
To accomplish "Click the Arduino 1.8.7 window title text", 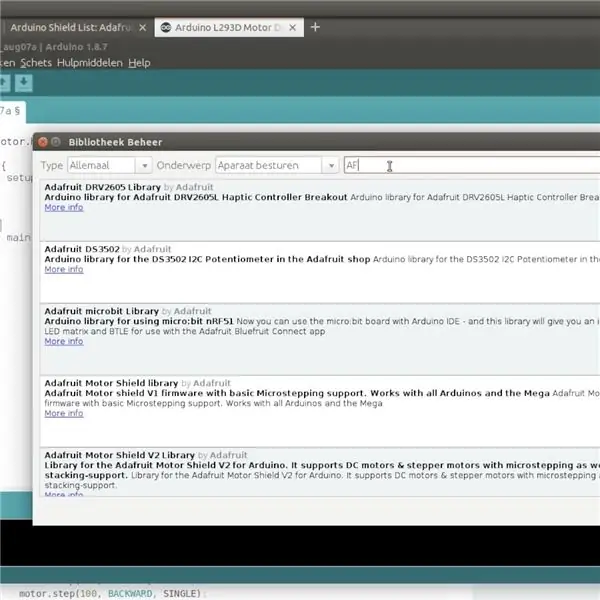I will tap(77, 47).
